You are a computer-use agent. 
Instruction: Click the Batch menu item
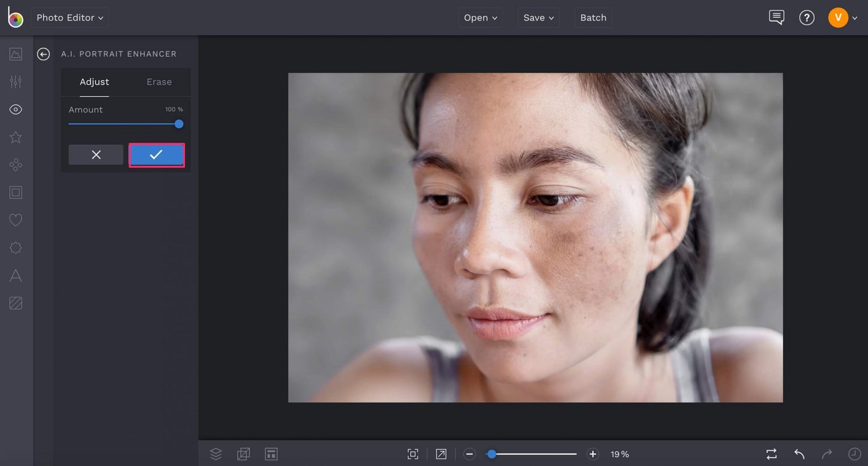coord(593,17)
